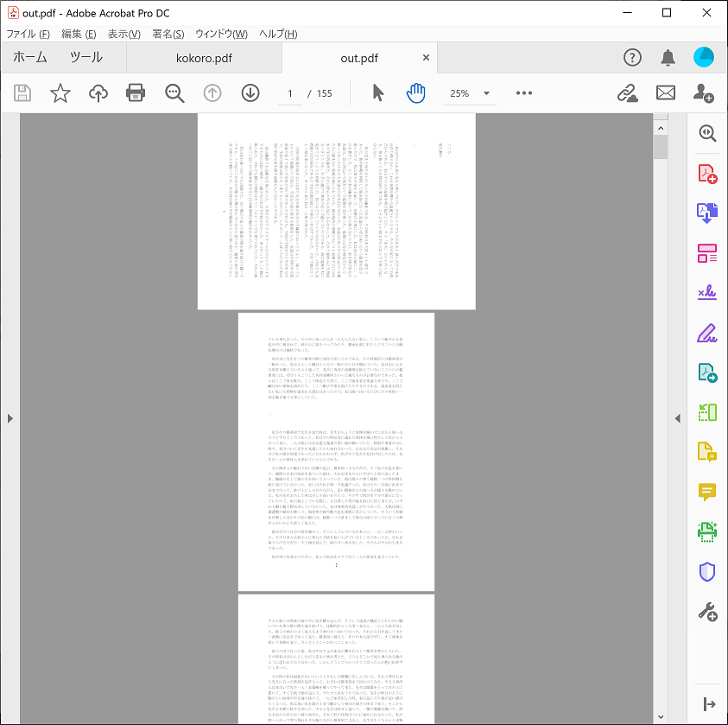The width and height of the screenshot is (728, 725).
Task: Grab the vertical scrollbar thumb
Action: 661,147
